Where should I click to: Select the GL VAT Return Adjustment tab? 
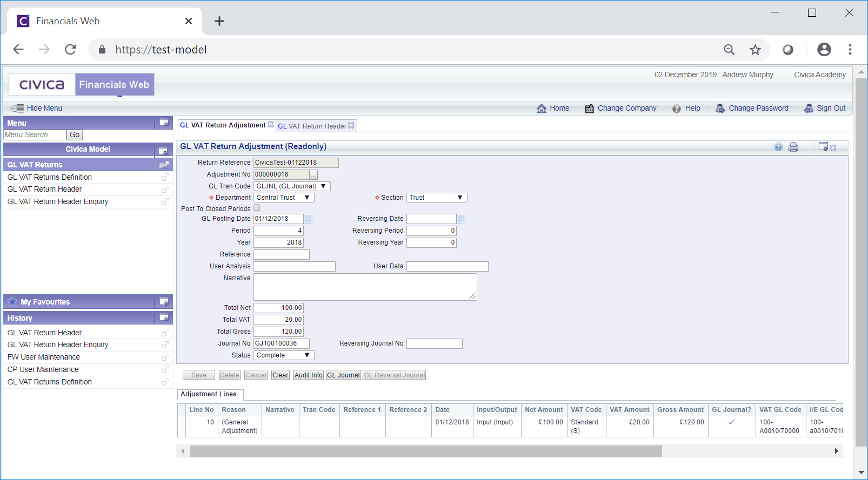tap(223, 125)
